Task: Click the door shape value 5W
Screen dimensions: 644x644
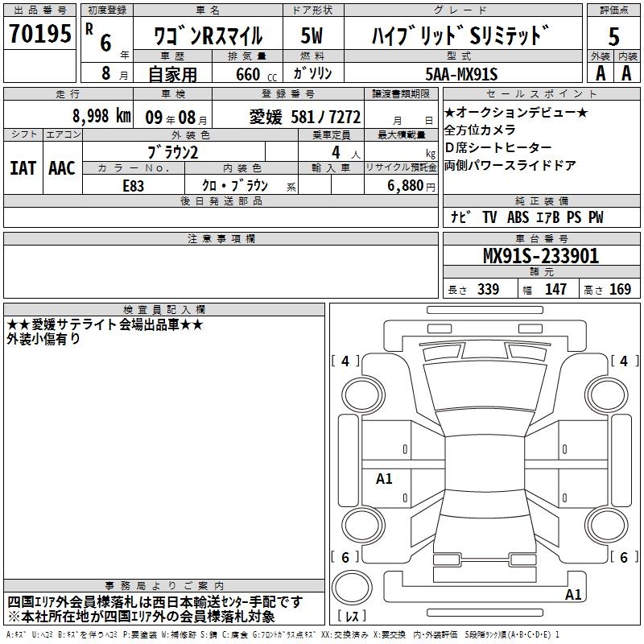Action: 312,35
